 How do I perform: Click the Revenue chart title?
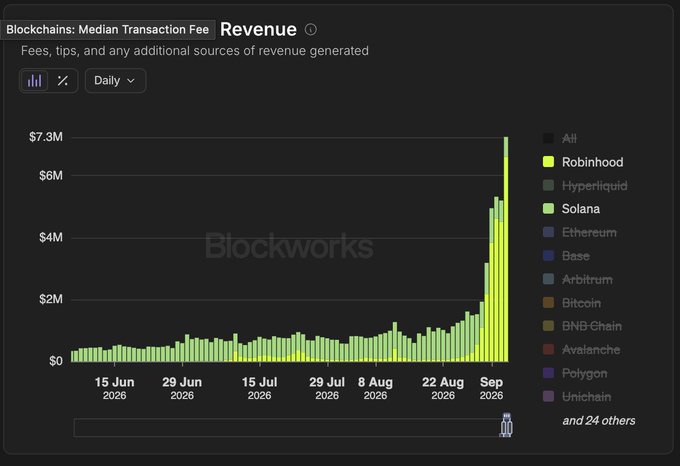258,29
